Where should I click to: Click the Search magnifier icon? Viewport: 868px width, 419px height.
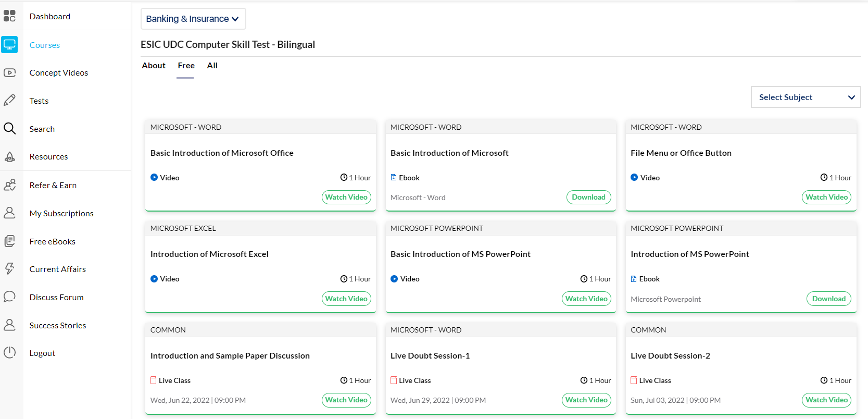click(x=9, y=128)
